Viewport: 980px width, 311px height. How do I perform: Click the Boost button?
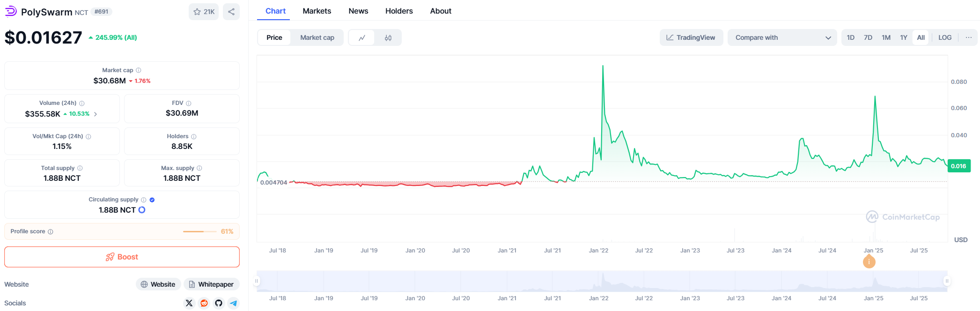coord(122,257)
